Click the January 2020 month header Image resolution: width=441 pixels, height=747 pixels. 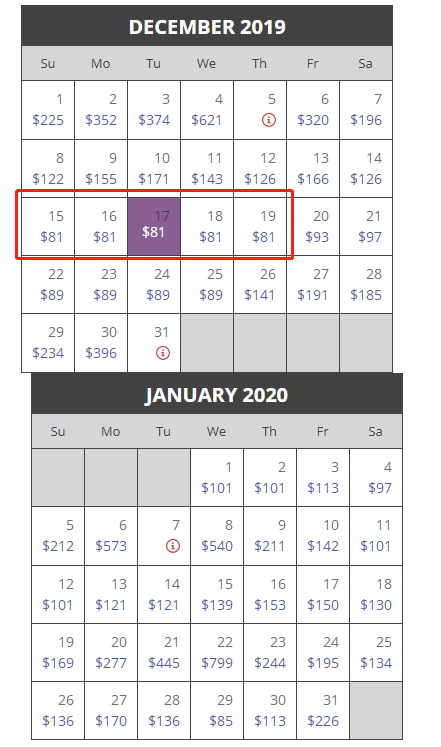coord(217,394)
